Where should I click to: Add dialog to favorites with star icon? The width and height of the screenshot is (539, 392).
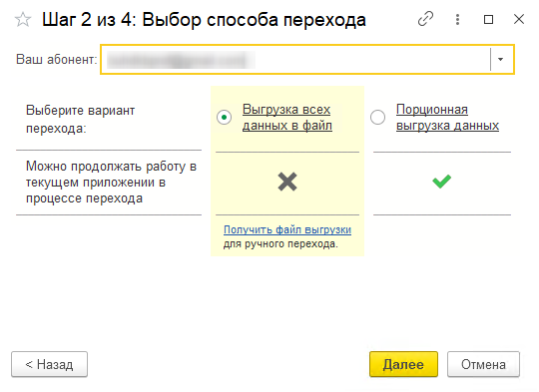tap(23, 20)
